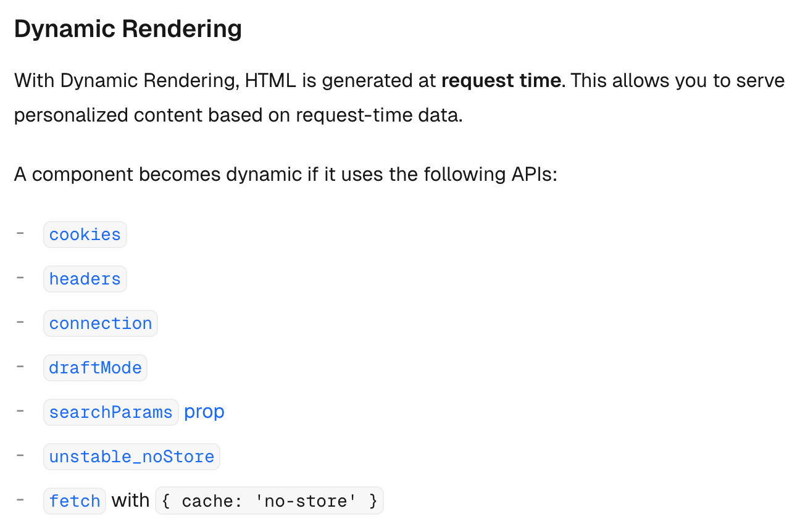800x532 pixels.
Task: Open the draftMode API link
Action: click(96, 368)
